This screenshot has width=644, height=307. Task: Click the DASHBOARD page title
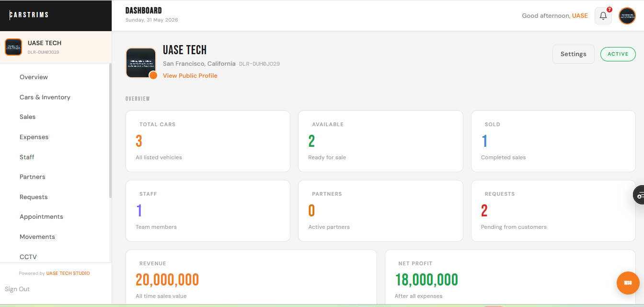click(x=144, y=11)
